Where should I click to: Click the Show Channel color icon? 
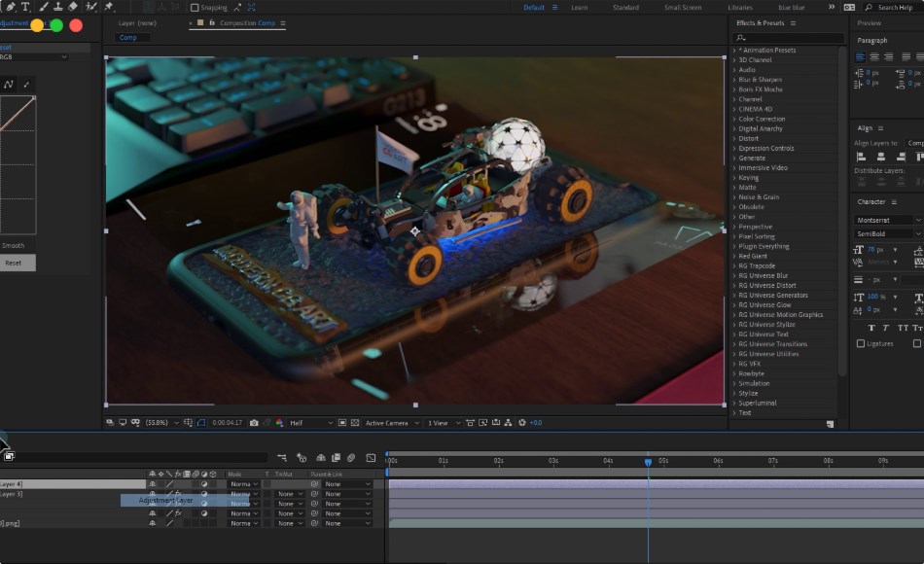[x=280, y=423]
